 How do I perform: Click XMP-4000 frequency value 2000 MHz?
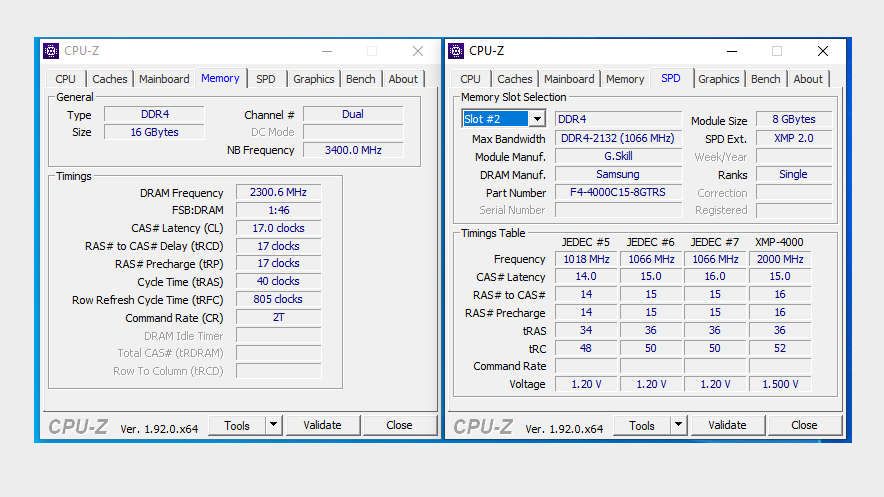coord(780,259)
